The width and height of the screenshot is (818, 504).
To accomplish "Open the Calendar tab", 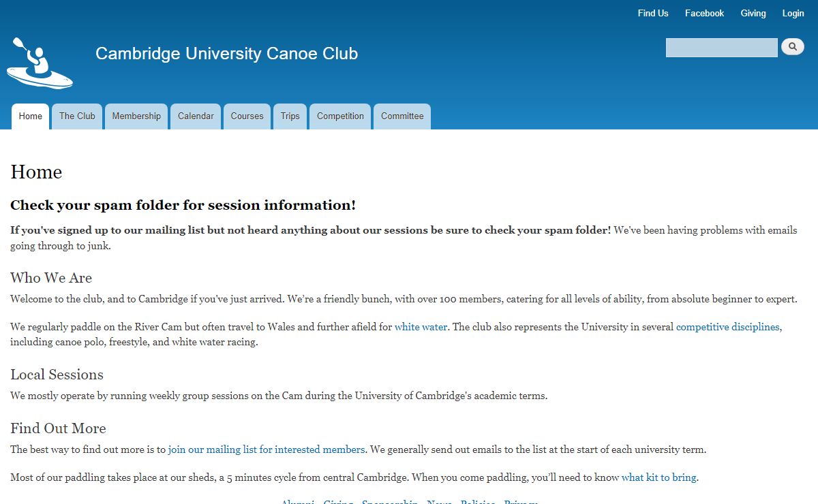I will click(196, 116).
